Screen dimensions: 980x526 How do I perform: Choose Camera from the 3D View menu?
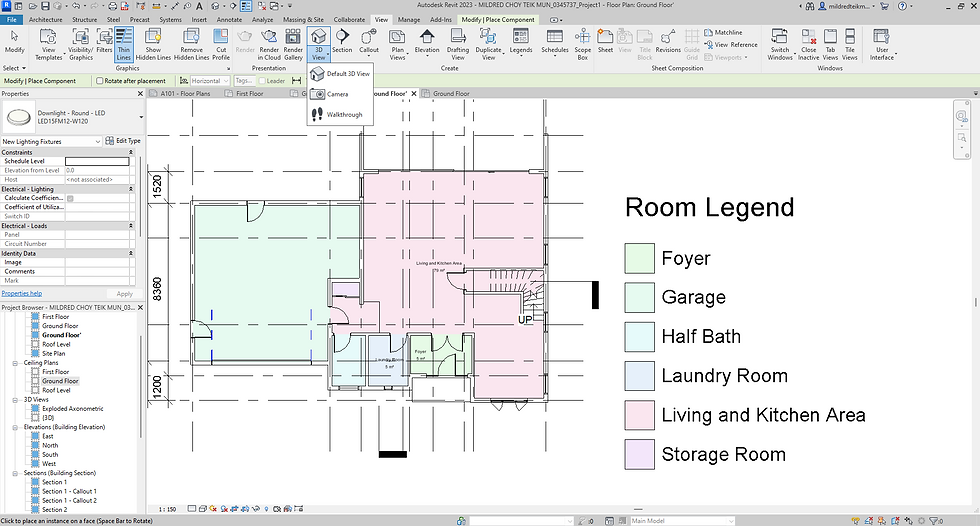(340, 94)
